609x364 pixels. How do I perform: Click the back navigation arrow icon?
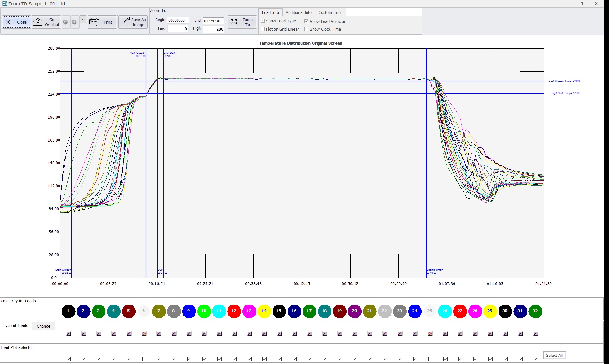coord(65,22)
